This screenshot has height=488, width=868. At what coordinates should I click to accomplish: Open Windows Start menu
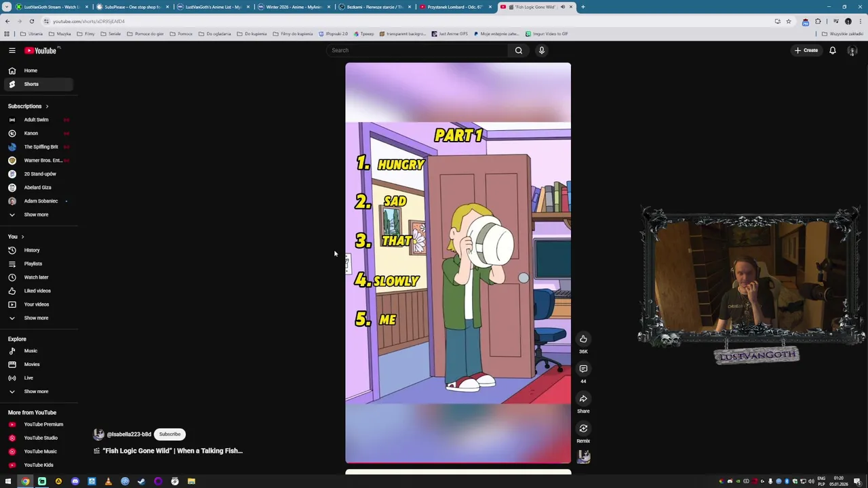point(8,481)
